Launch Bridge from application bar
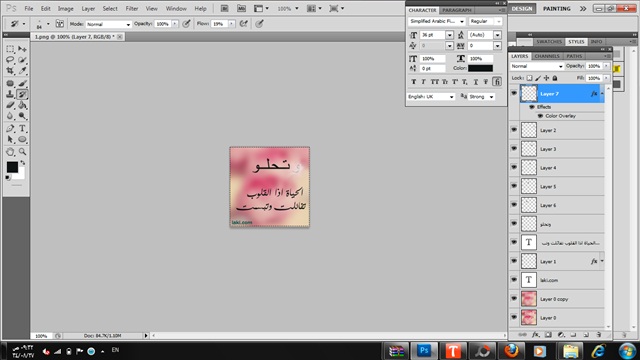This screenshot has height=360, width=640. (224, 8)
